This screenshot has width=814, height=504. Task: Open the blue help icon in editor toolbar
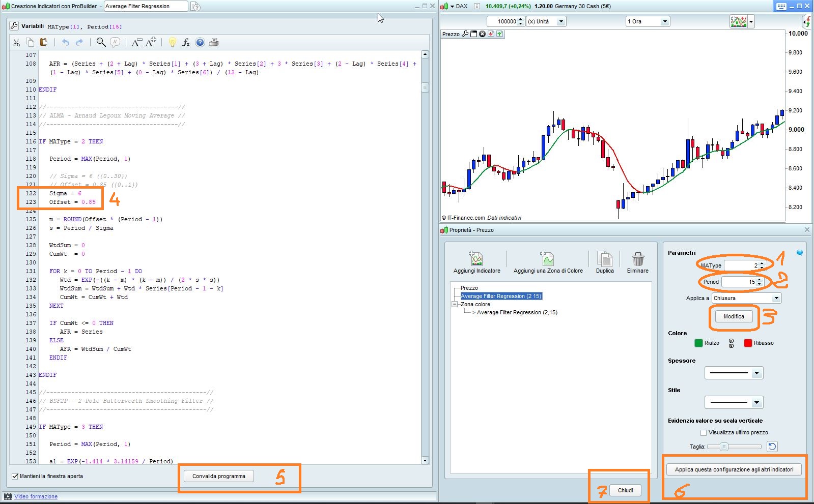[x=200, y=43]
